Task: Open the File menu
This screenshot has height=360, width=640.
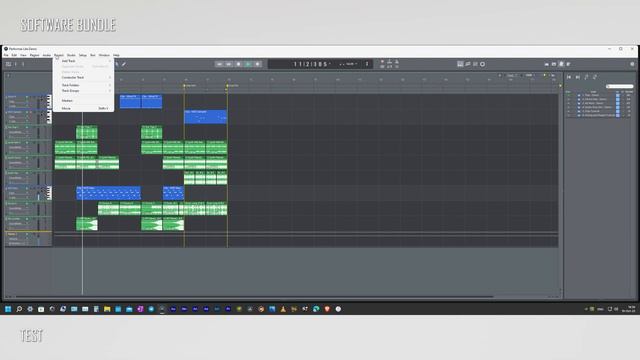Action: (x=6, y=55)
